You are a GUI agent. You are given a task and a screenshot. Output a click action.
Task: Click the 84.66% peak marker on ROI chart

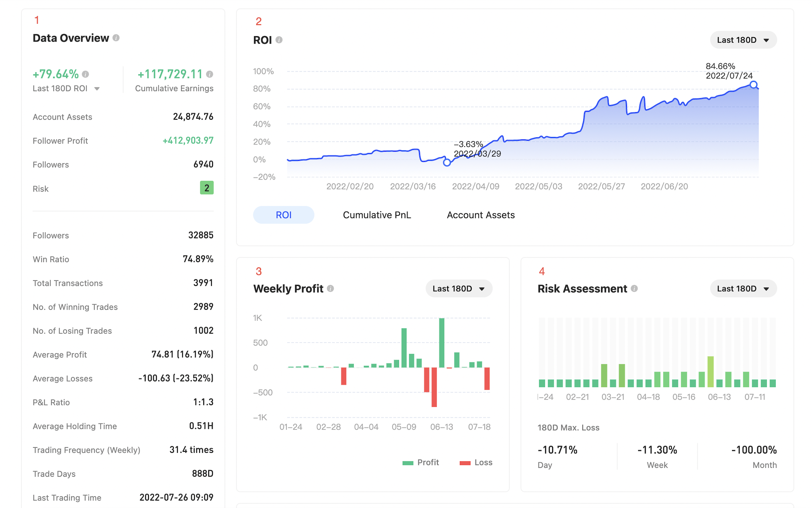(x=753, y=85)
